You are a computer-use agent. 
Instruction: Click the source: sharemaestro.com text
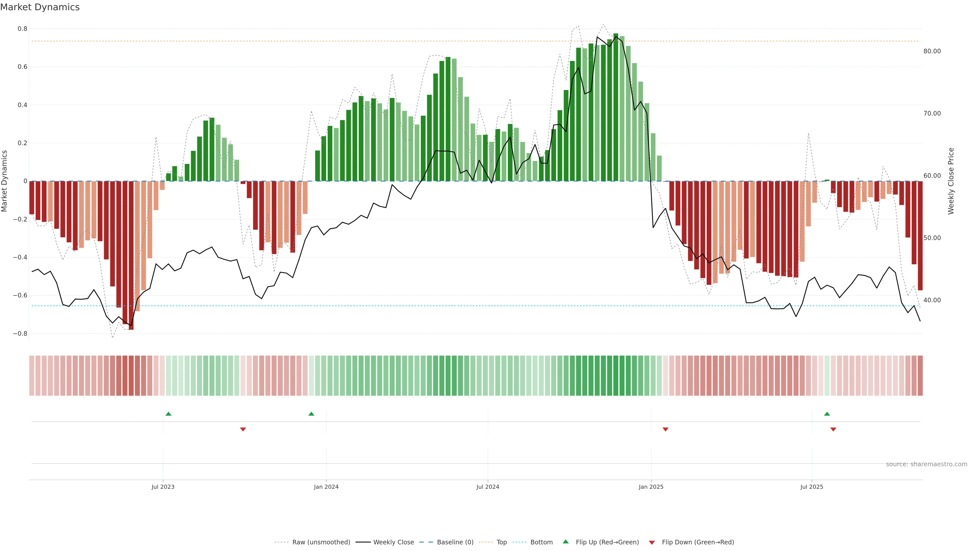926,464
